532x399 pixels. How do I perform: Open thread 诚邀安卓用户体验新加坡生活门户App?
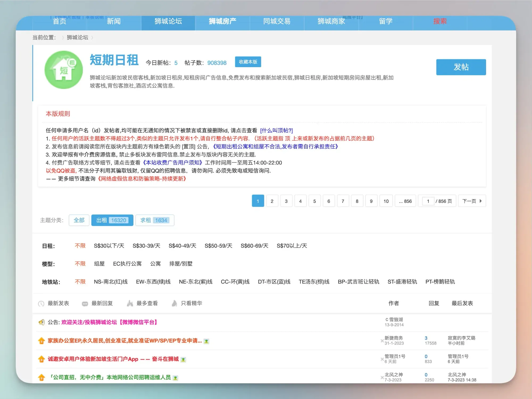point(113,359)
